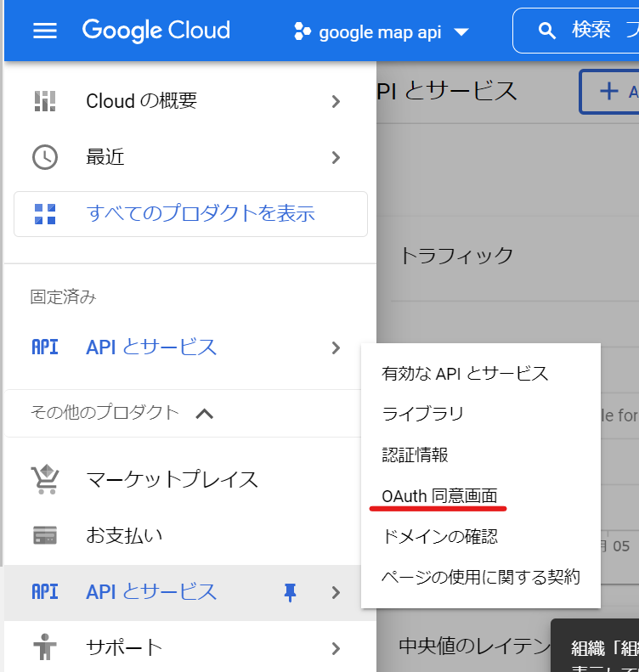Image resolution: width=639 pixels, height=672 pixels.
Task: Select ページの使用に関する契約 in submenu
Action: coord(481,578)
